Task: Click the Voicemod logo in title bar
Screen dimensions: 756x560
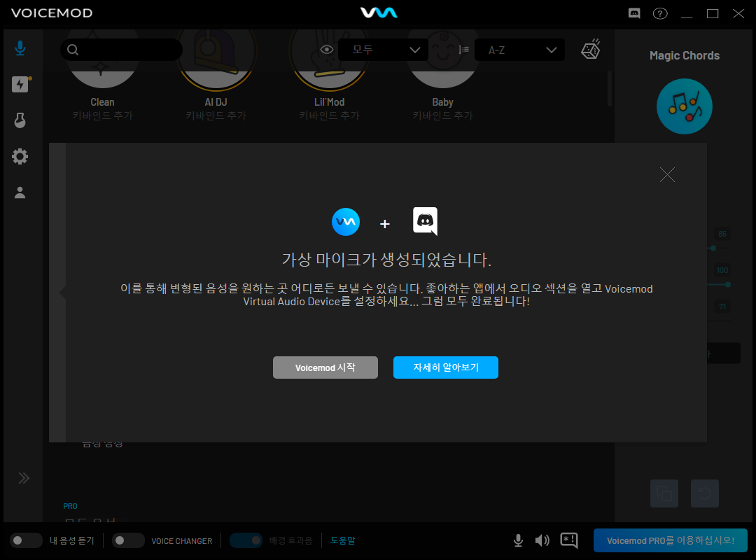Action: (379, 13)
